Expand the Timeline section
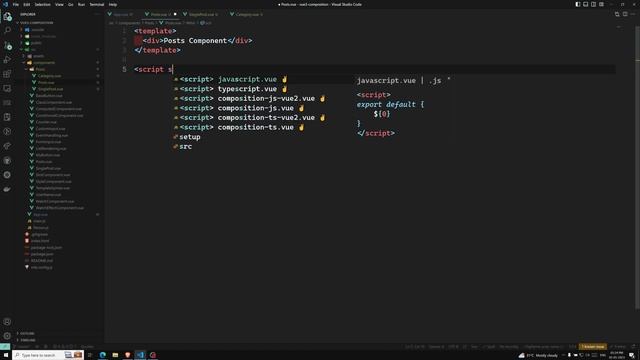Screen dimensions: 640x360 [x=28, y=340]
